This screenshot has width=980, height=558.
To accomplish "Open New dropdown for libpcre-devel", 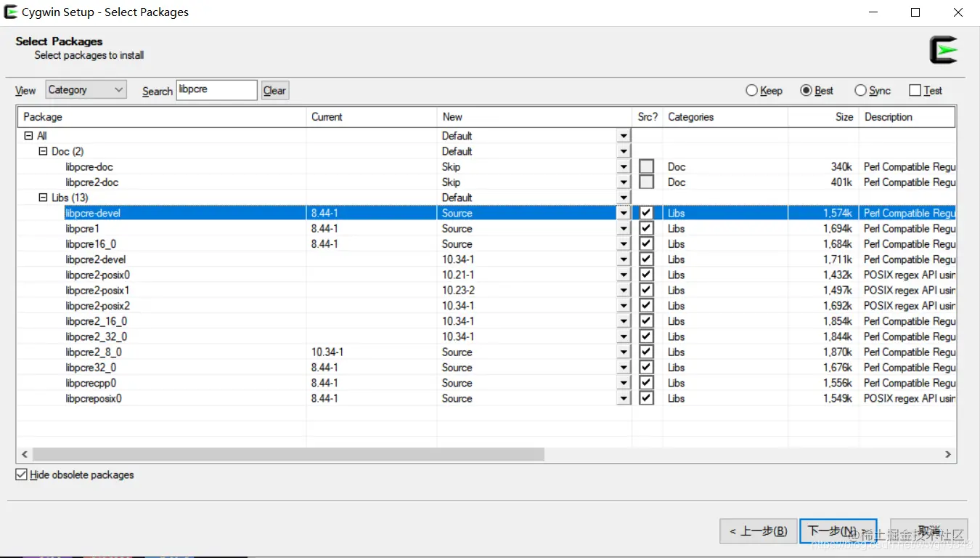I will coord(624,213).
